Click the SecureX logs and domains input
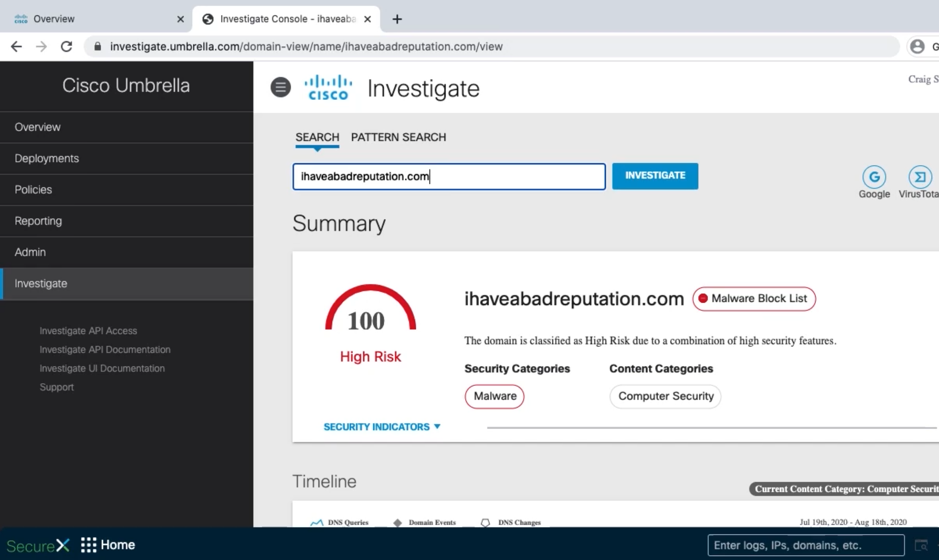The image size is (939, 560). [806, 545]
